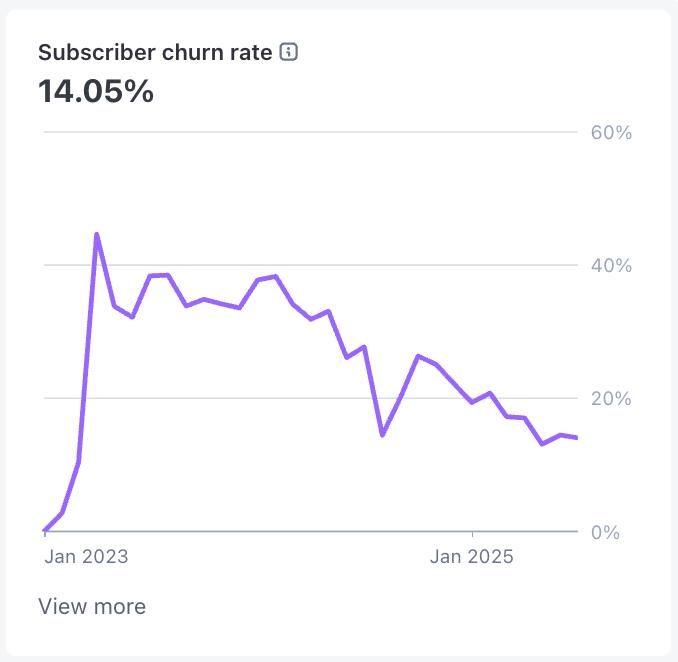
Task: Click the info icon beside Subscriber churn rate
Action: 289,52
